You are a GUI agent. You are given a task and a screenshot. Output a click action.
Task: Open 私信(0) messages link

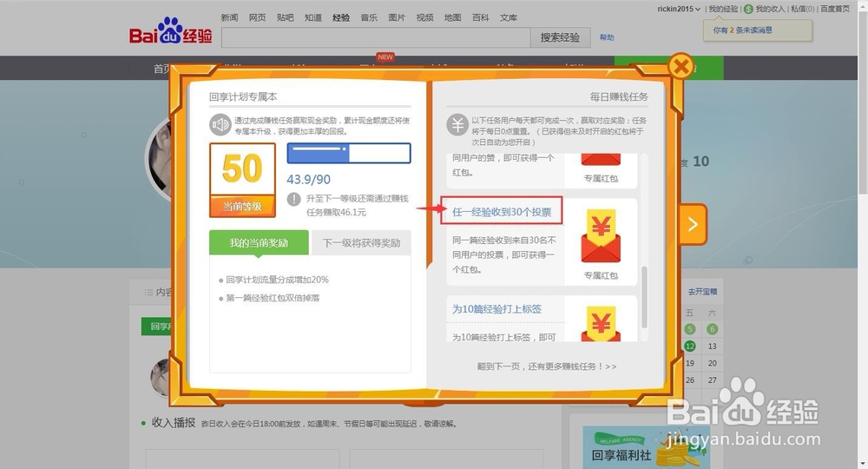[x=802, y=9]
